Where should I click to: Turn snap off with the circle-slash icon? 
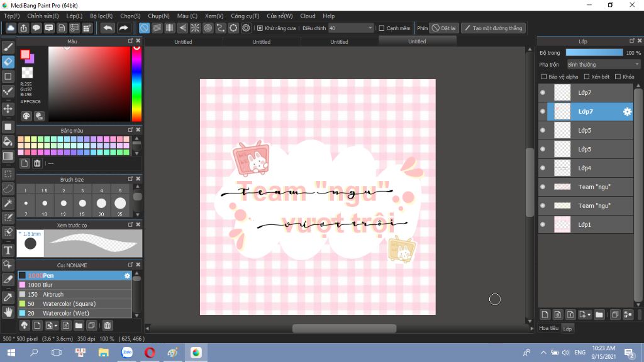144,28
